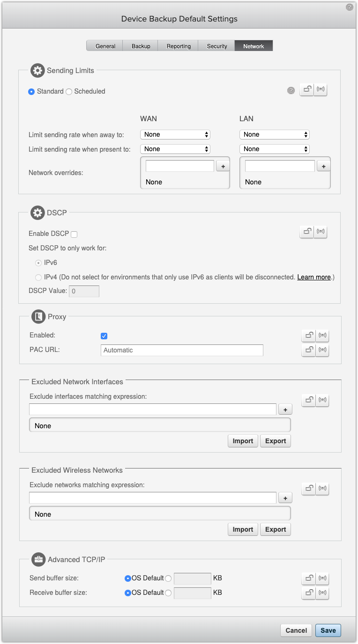Click the Advanced TCP/IP icon
The width and height of the screenshot is (358, 644).
37,559
